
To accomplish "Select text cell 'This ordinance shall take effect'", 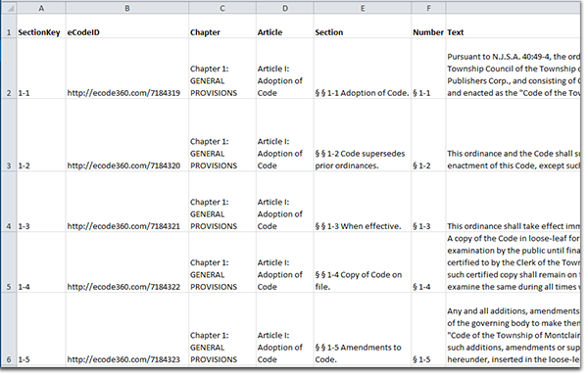I will [x=513, y=202].
